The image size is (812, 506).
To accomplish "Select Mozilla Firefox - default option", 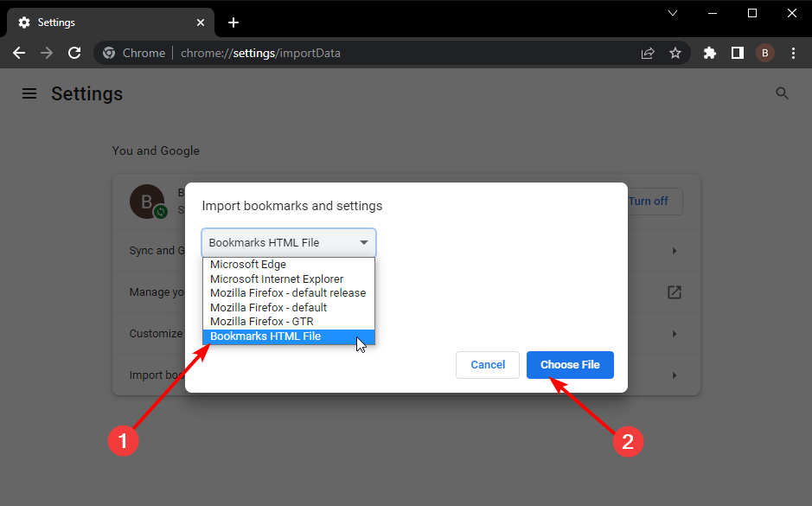I will click(x=289, y=307).
